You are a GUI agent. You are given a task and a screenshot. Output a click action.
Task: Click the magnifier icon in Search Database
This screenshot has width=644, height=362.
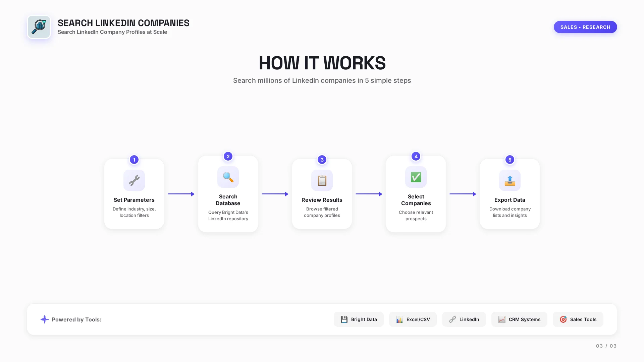(x=228, y=177)
